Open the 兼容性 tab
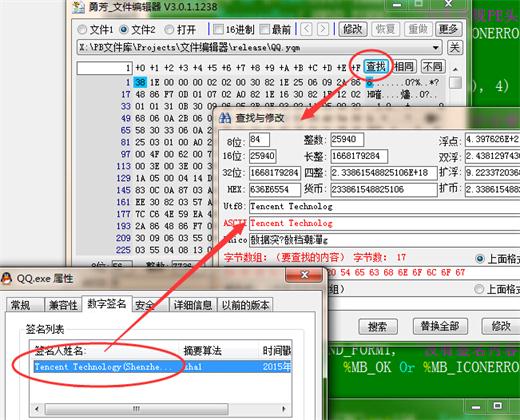Image resolution: width=520 pixels, height=420 pixels. click(x=63, y=305)
